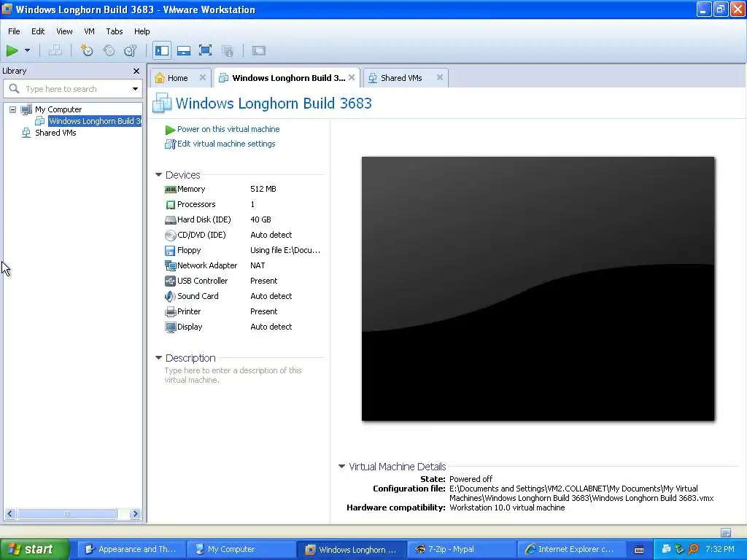Screen dimensions: 747x560
Task: Close the Shared VMs tab
Action: pos(440,77)
